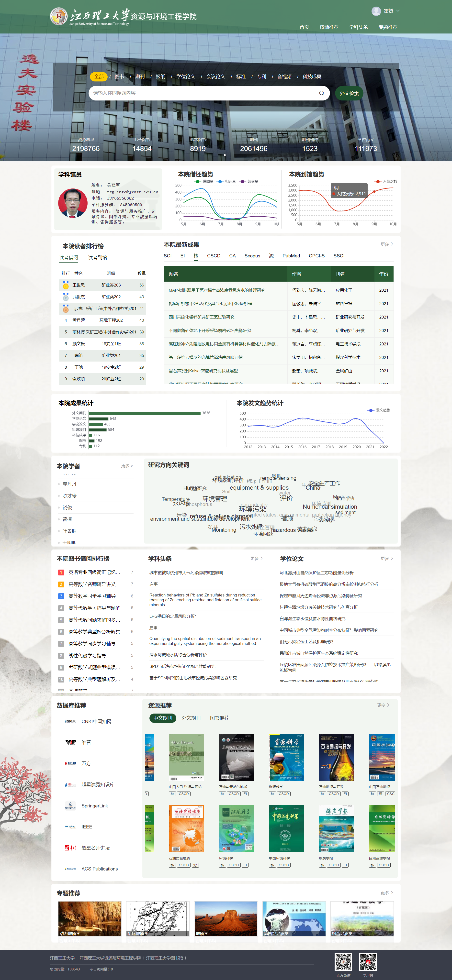The image size is (452, 980).
Task: Open thesis 河北雾灵山自然保护区生态功能量化分析
Action: pyautogui.click(x=316, y=573)
